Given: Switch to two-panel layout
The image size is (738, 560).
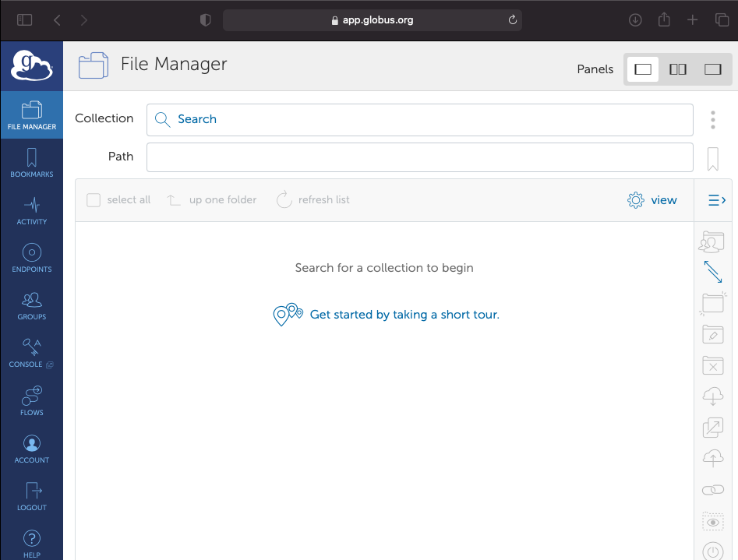Looking at the screenshot, I should pyautogui.click(x=678, y=69).
